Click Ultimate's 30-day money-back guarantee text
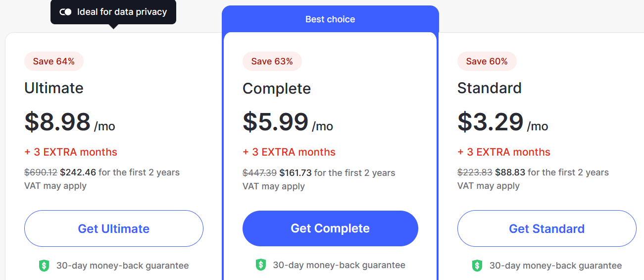The height and width of the screenshot is (280, 644). coord(122,266)
